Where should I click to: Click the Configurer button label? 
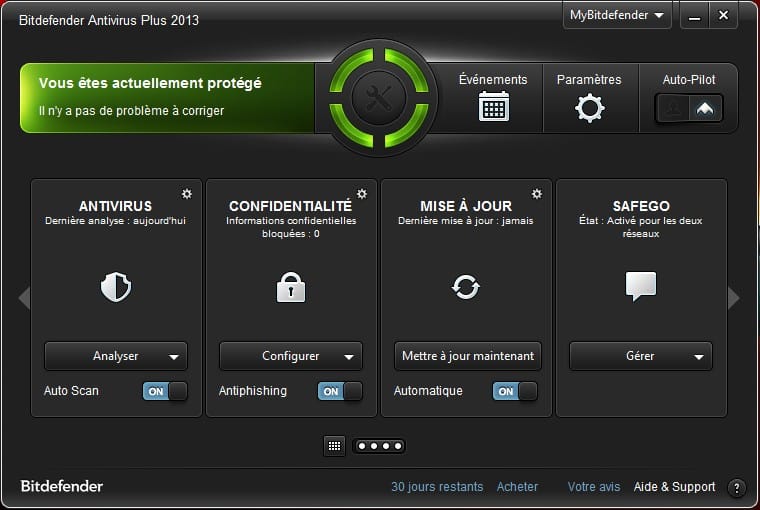point(291,356)
